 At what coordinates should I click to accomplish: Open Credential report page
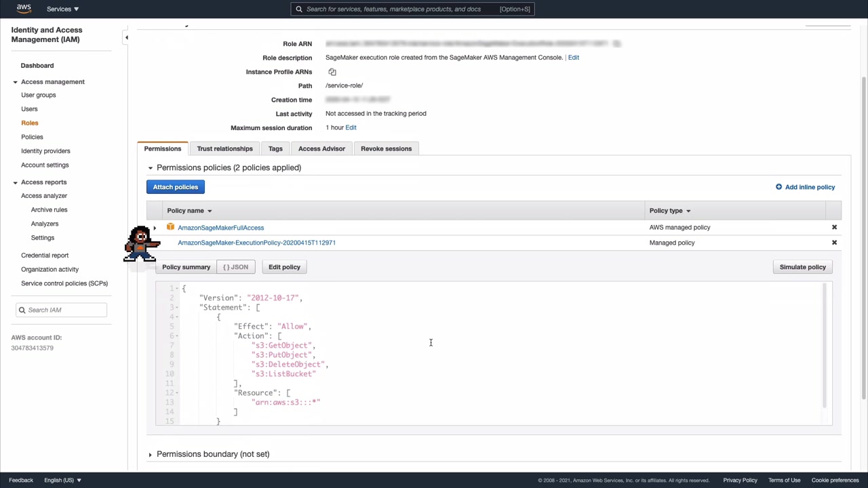[x=45, y=256]
